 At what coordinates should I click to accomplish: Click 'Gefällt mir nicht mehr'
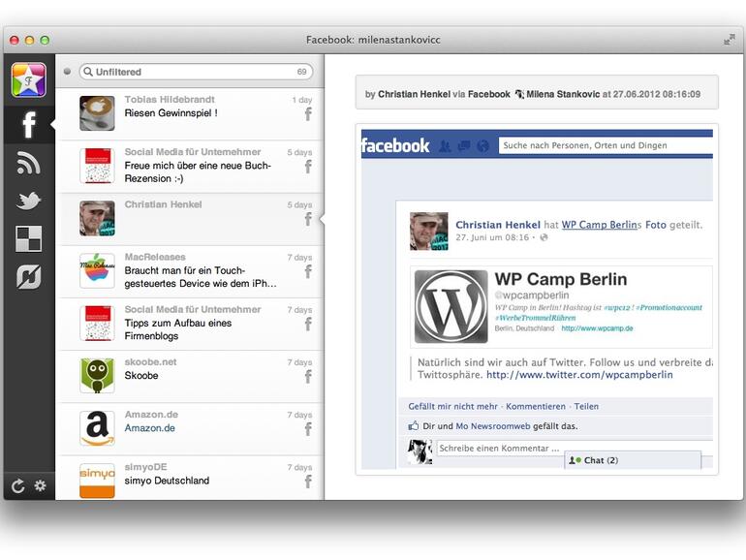tap(453, 406)
